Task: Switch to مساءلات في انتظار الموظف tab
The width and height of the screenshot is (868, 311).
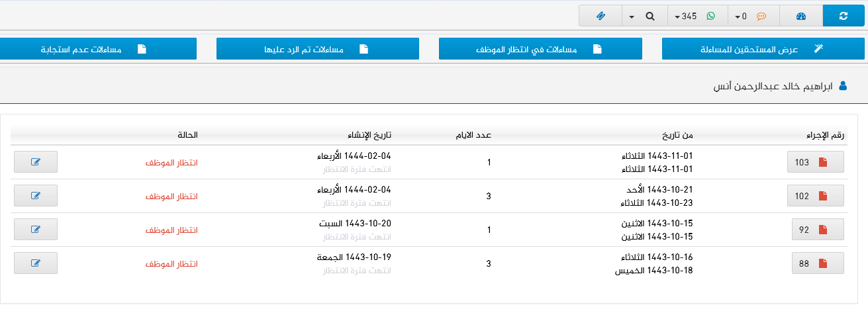Action: [541, 49]
